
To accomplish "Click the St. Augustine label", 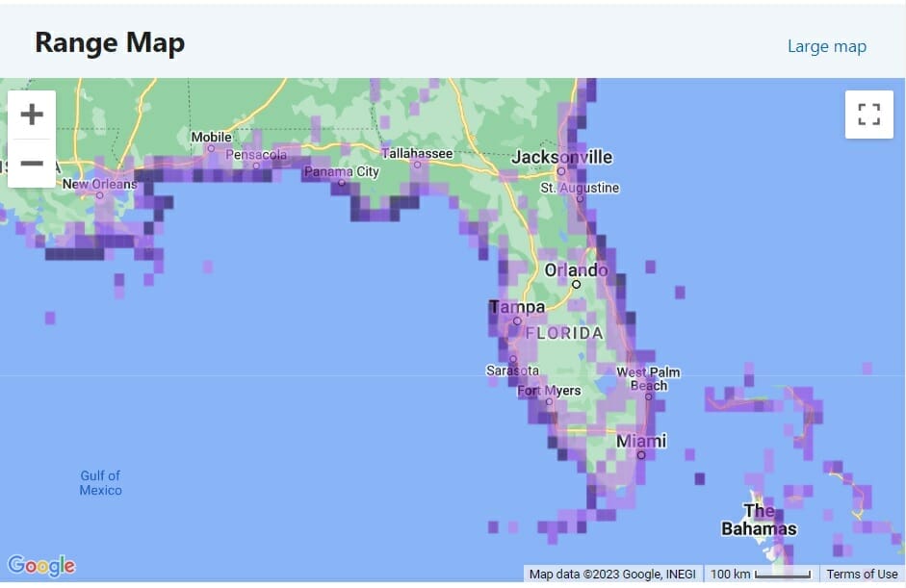I will pos(580,188).
